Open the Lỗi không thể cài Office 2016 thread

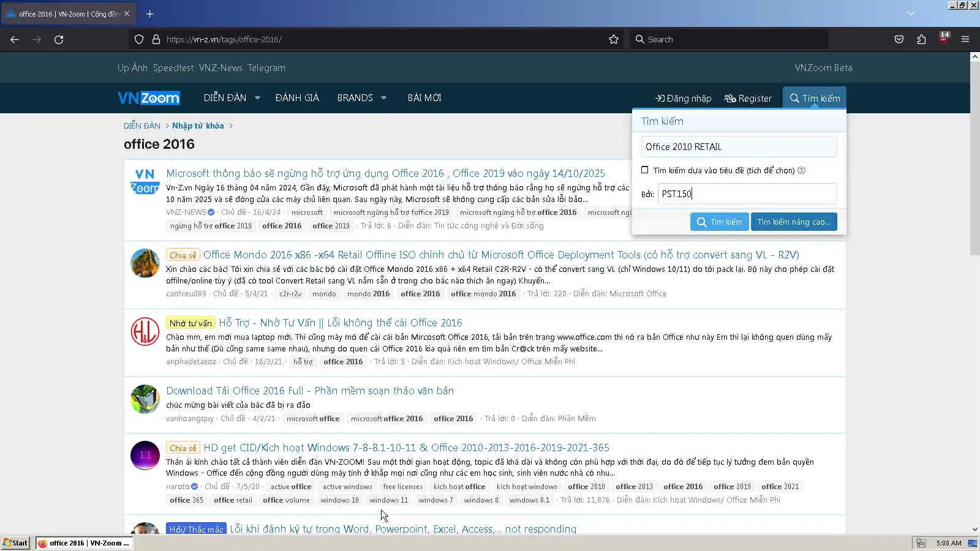pyautogui.click(x=341, y=323)
